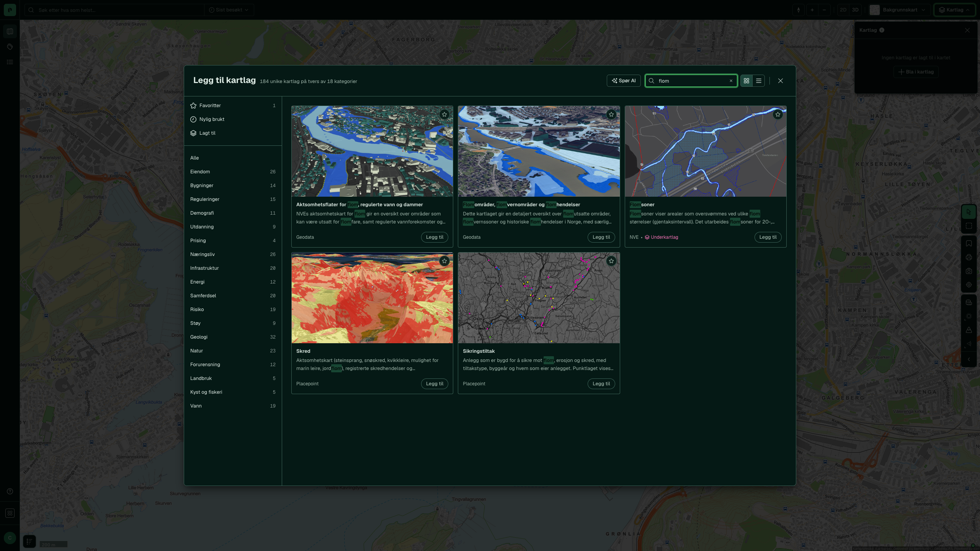Select the Geologi category
Viewport: 980px width, 551px height.
coord(233,337)
